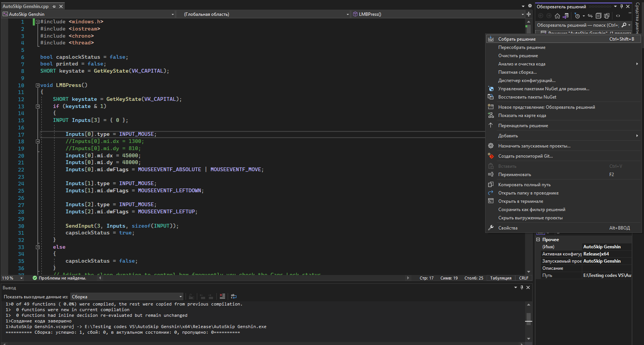Click the NuGet package manager menu icon
Image resolution: width=644 pixels, height=345 pixels.
coord(491,89)
